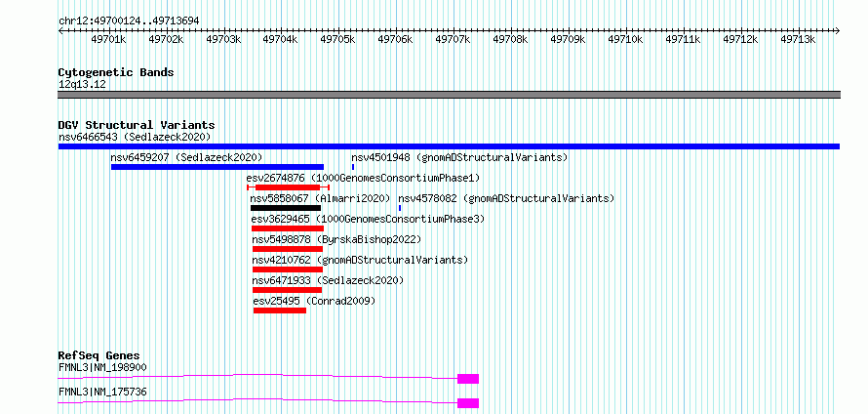Viewport: 868px width, 414px height.
Task: Open nsv4578082 gnomADStructuralVariants label
Action: point(506,198)
